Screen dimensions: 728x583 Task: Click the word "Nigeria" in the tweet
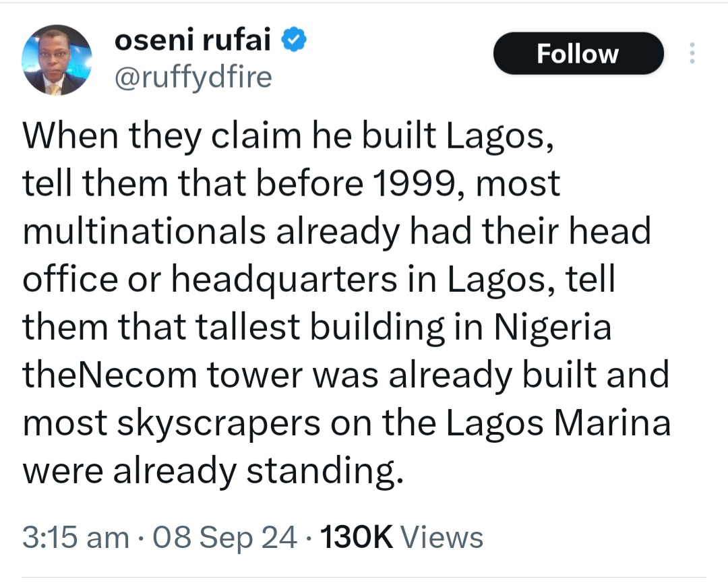[552, 328]
